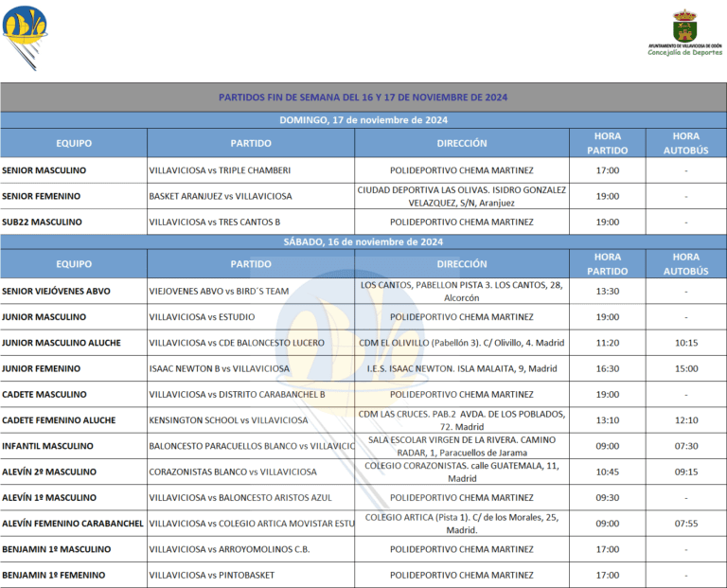
Task: Click the 16:30 match time
Action: 608,368
